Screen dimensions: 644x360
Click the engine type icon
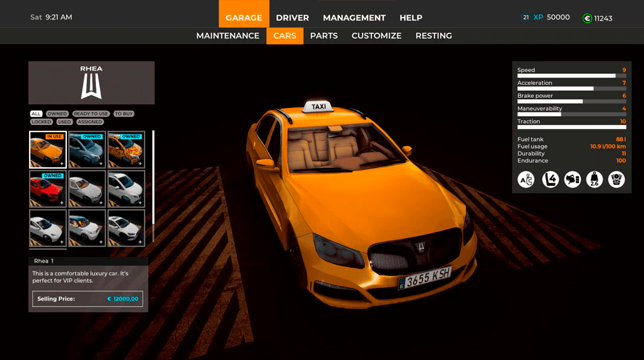click(616, 179)
